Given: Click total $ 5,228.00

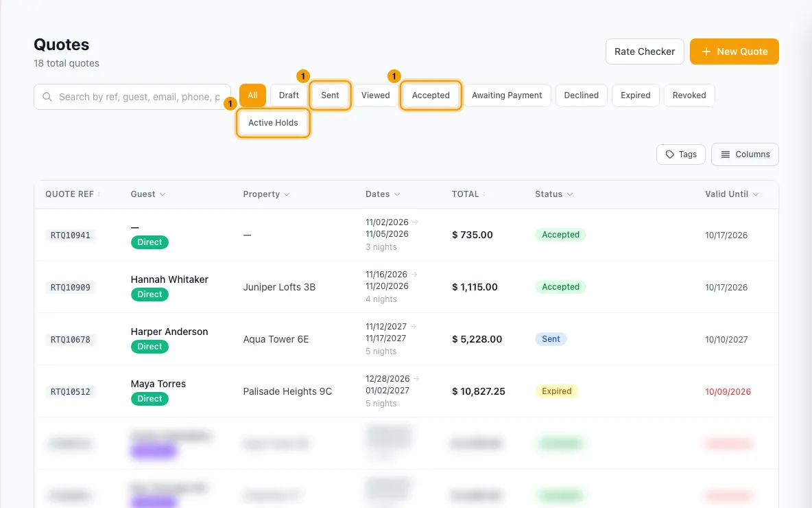Looking at the screenshot, I should click(x=477, y=340).
